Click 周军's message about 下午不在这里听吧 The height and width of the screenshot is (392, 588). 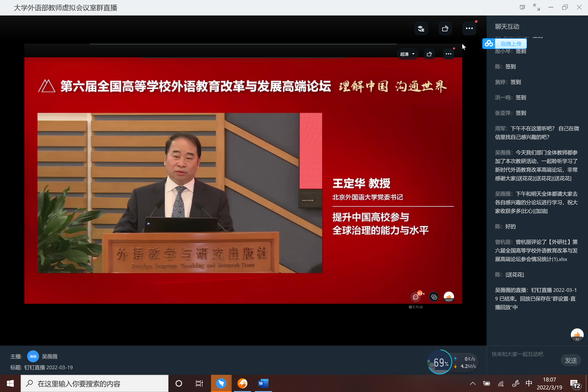point(537,133)
